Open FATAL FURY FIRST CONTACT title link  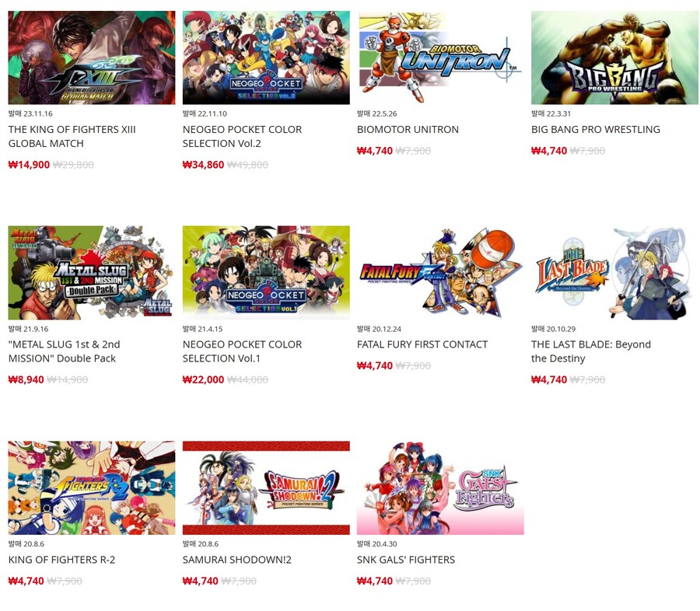pos(422,344)
